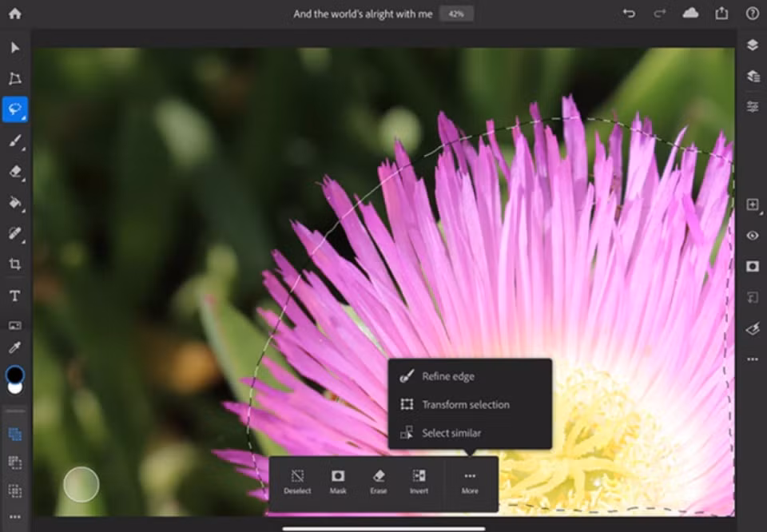
Task: Rename document 'And the world's alright with me'
Action: coord(363,14)
